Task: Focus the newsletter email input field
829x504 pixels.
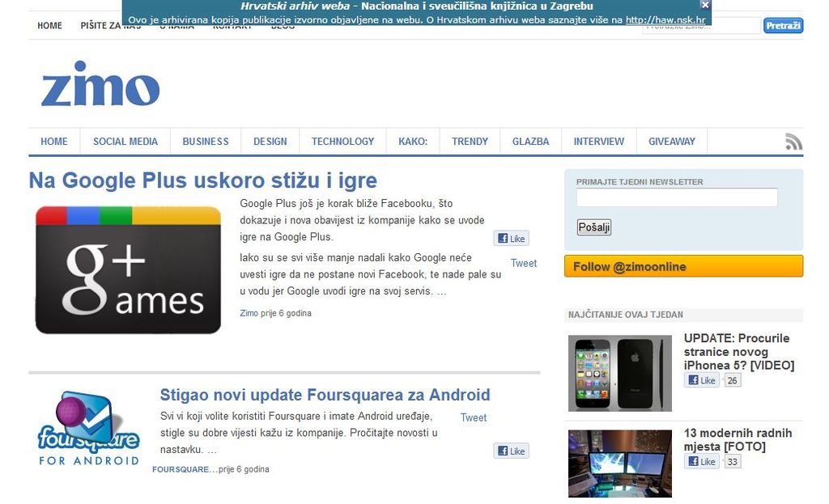Action: (676, 197)
